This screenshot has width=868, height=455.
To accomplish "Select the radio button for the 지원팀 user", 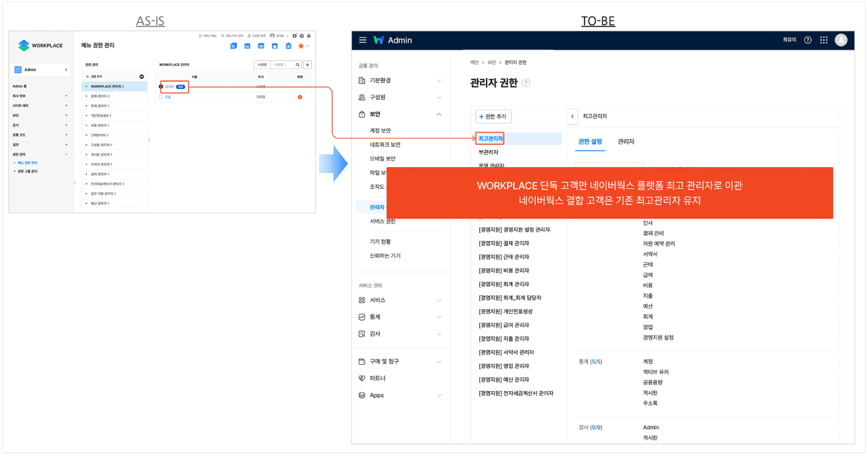I will [161, 97].
